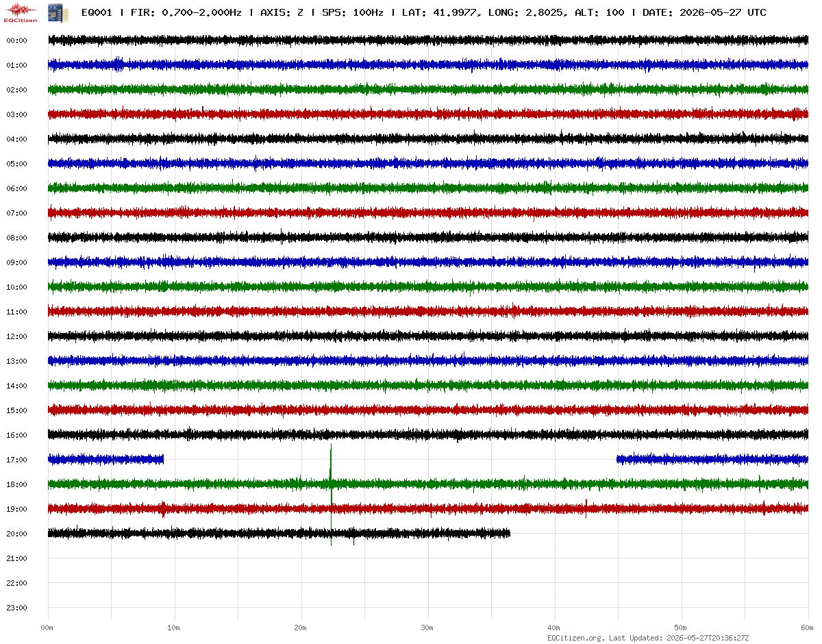Viewport: 822px width, 644px height.
Task: Click the 60m label on the axis
Action: (x=808, y=628)
